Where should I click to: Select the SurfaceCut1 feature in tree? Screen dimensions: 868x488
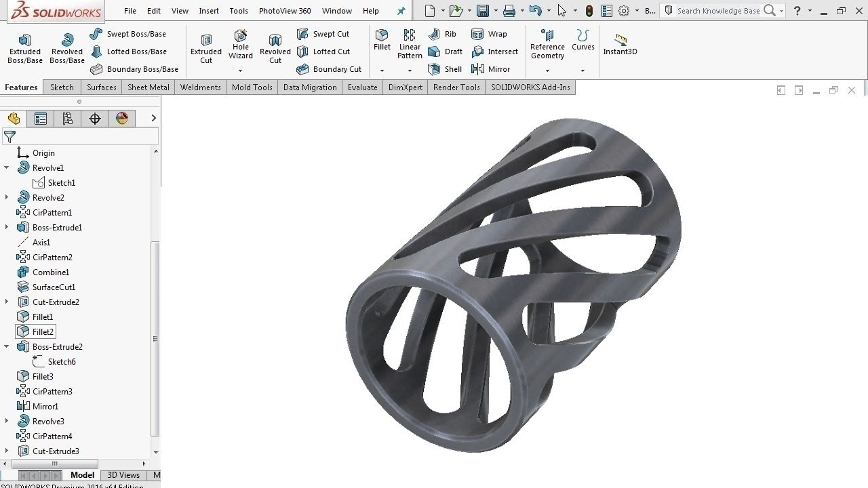[47, 287]
